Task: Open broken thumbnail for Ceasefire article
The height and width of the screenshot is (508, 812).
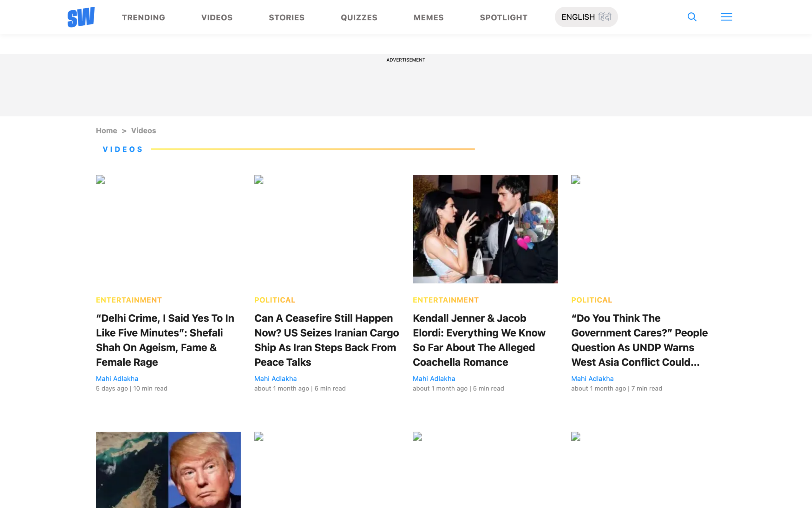Action: coord(326,229)
